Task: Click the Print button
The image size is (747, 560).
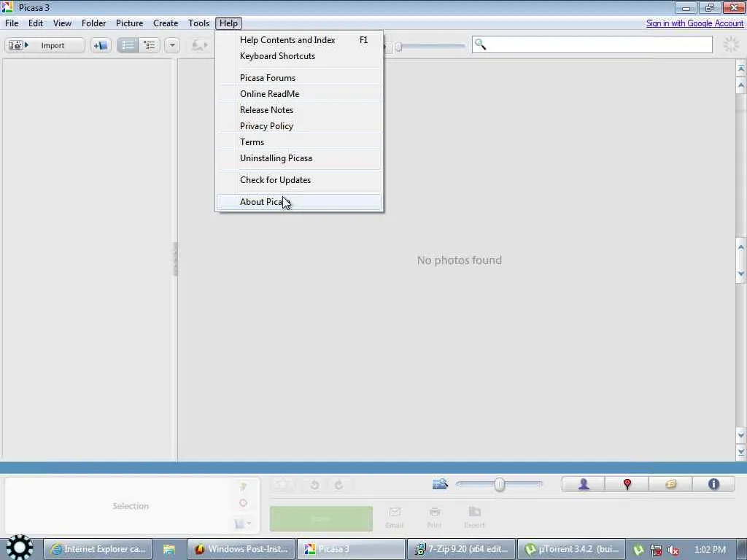Action: coord(434,518)
